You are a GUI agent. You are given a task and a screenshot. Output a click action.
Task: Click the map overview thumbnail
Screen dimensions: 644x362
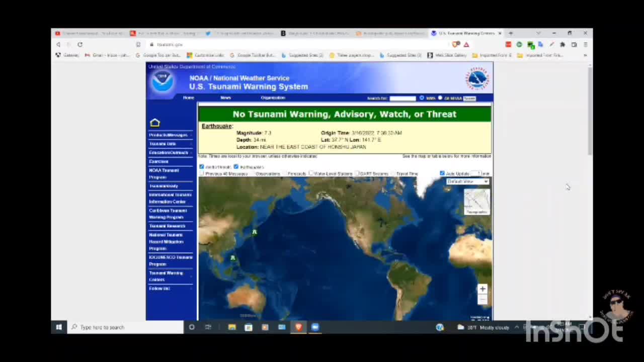476,202
